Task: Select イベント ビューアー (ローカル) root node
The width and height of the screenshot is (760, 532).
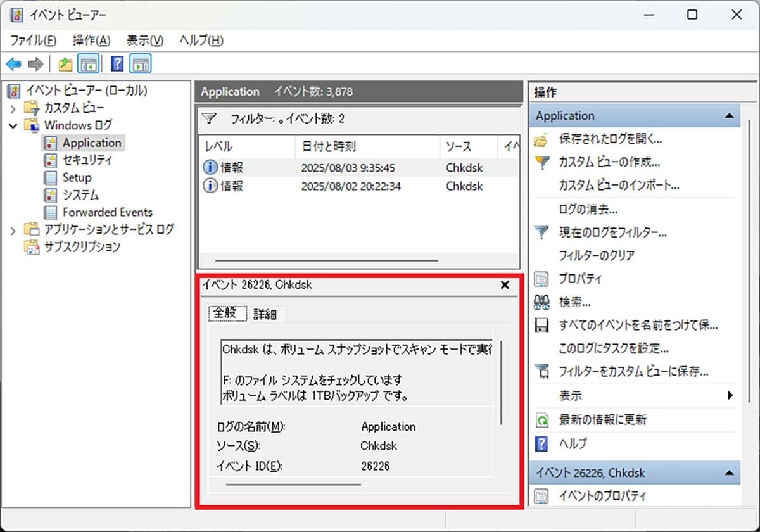Action: 86,91
